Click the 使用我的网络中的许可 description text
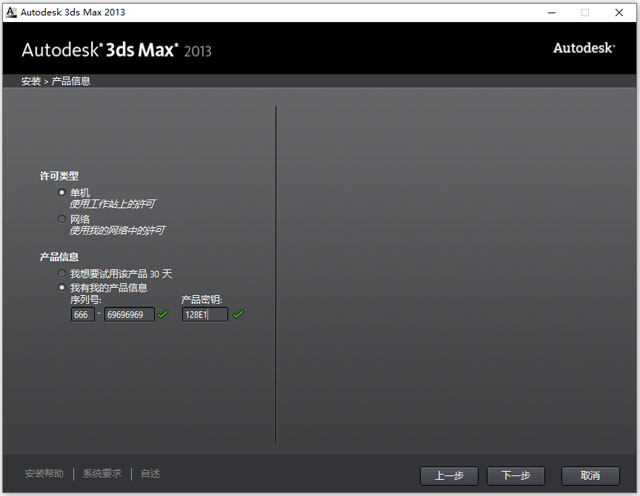Viewport: 640px width, 496px height. (x=117, y=231)
